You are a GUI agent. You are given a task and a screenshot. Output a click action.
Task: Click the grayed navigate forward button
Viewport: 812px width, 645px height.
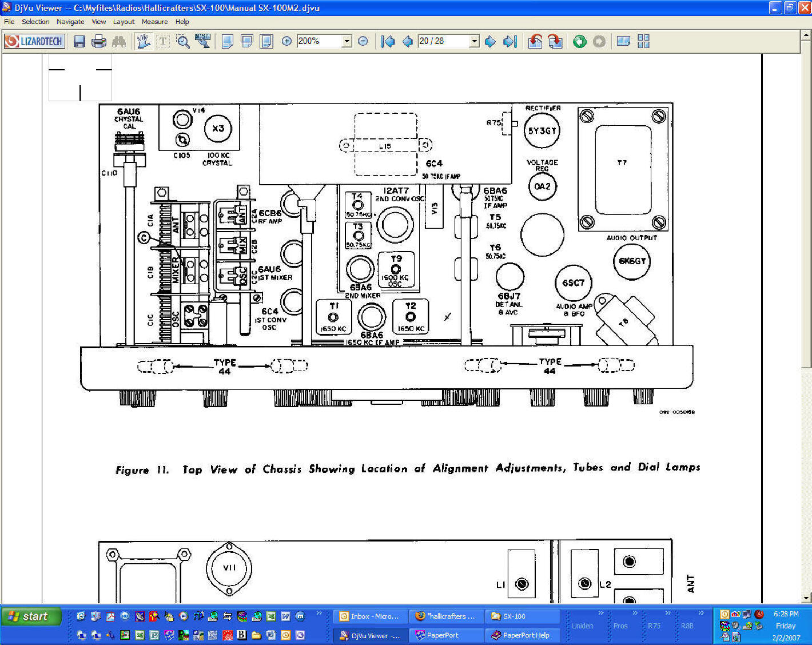pyautogui.click(x=599, y=41)
